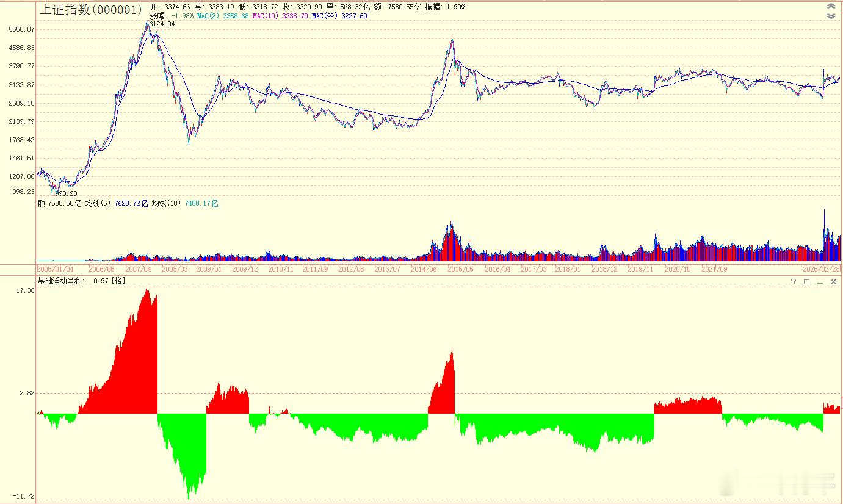Click the 2007/04 date on time axis
This screenshot has width=843, height=504.
[x=138, y=269]
